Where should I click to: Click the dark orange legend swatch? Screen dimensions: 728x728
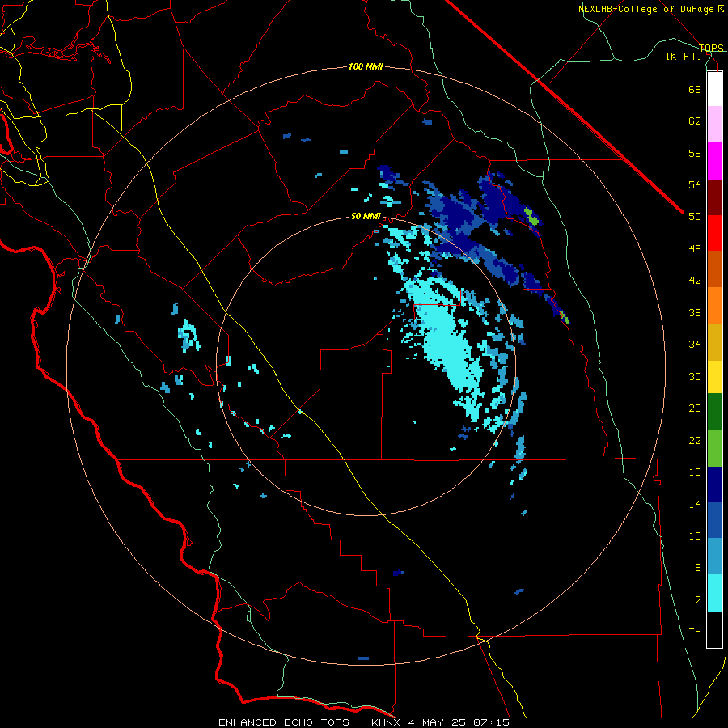click(x=714, y=269)
